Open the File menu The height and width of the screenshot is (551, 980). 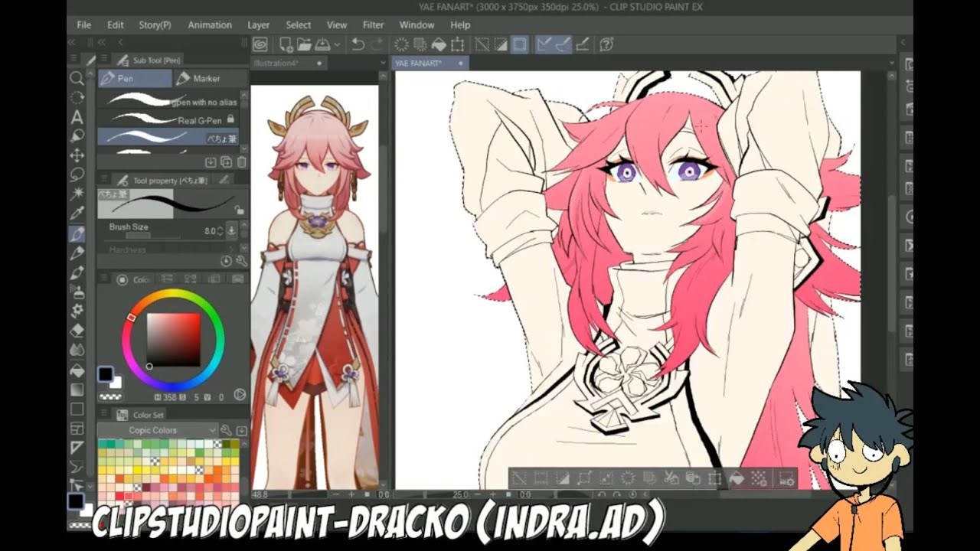(x=84, y=24)
